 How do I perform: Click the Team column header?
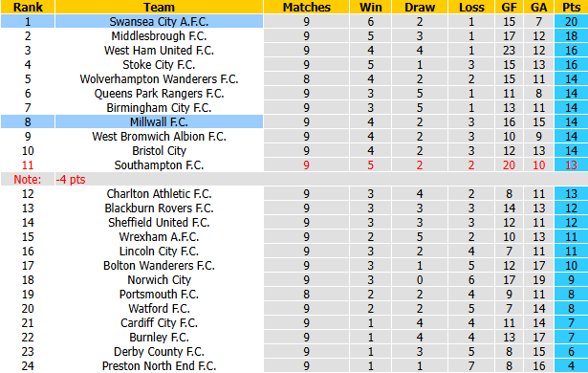pos(159,7)
